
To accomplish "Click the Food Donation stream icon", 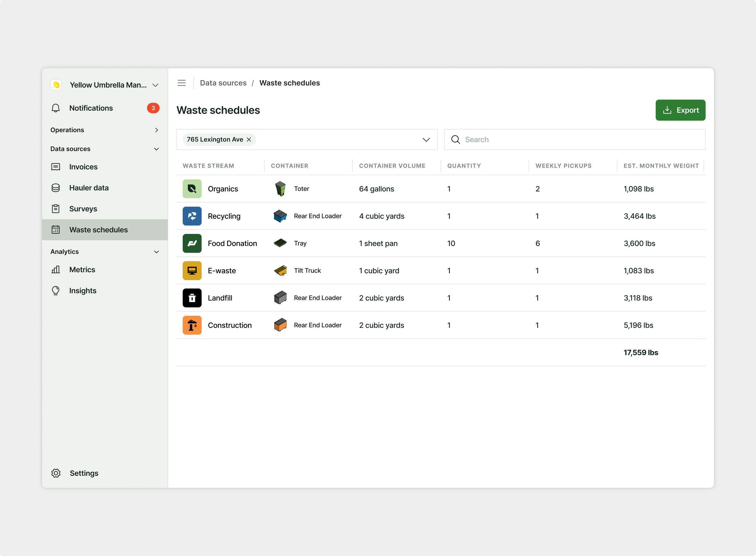I will (192, 243).
